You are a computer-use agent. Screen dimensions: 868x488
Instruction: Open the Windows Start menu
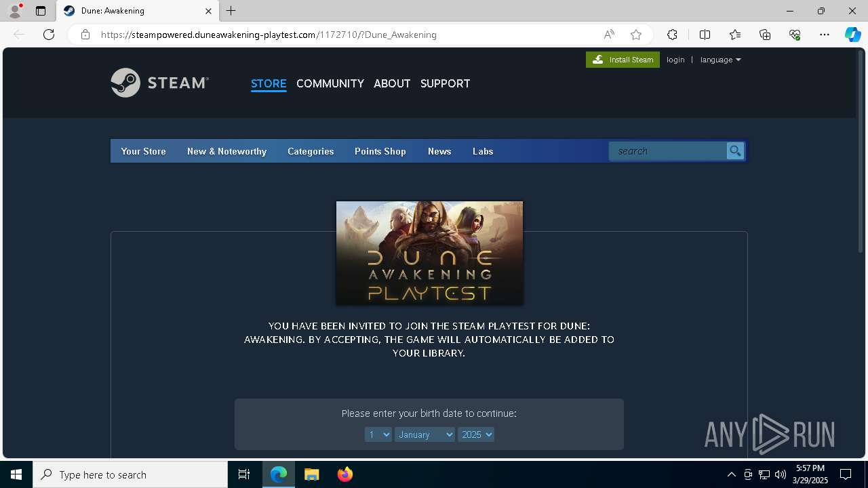(x=16, y=474)
